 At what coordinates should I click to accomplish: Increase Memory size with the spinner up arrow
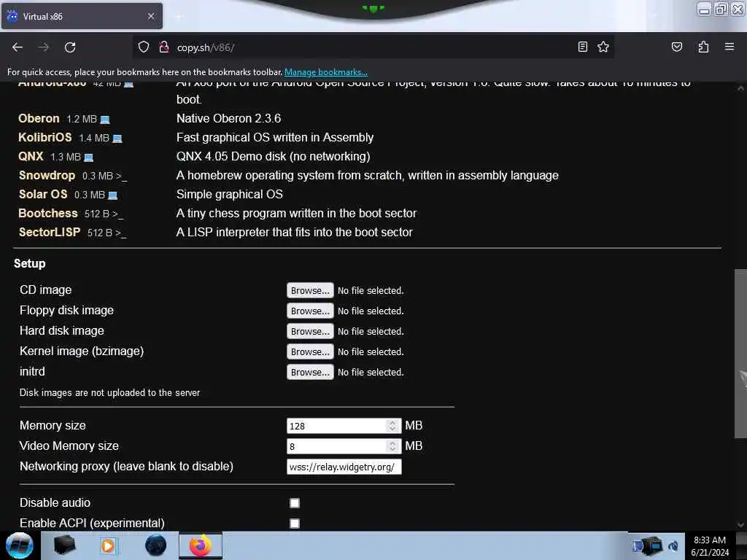(x=392, y=422)
